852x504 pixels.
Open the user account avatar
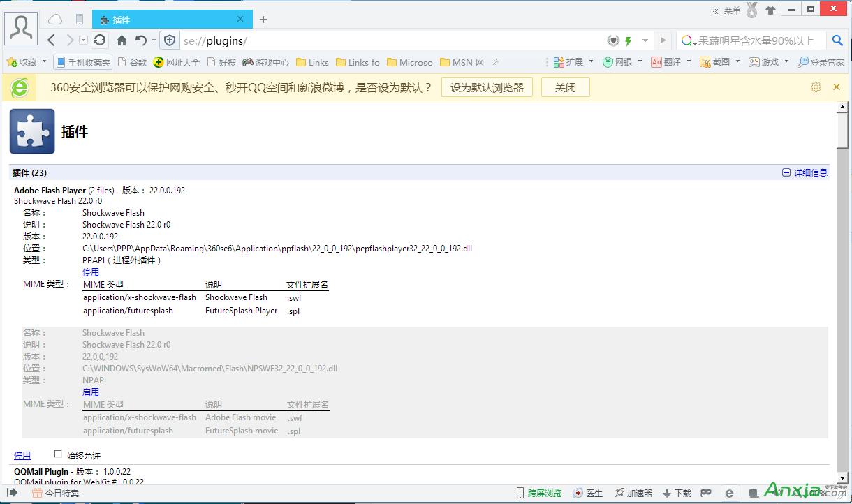[x=21, y=29]
